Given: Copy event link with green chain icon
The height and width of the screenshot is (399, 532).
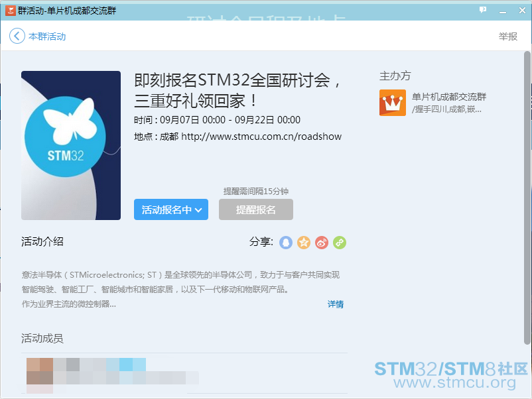Looking at the screenshot, I should [x=340, y=243].
